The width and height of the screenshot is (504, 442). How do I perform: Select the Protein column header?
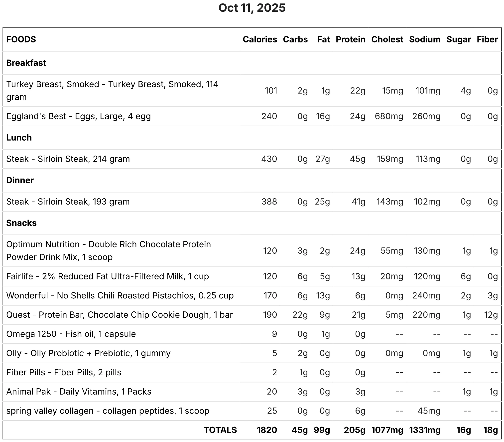pyautogui.click(x=351, y=39)
